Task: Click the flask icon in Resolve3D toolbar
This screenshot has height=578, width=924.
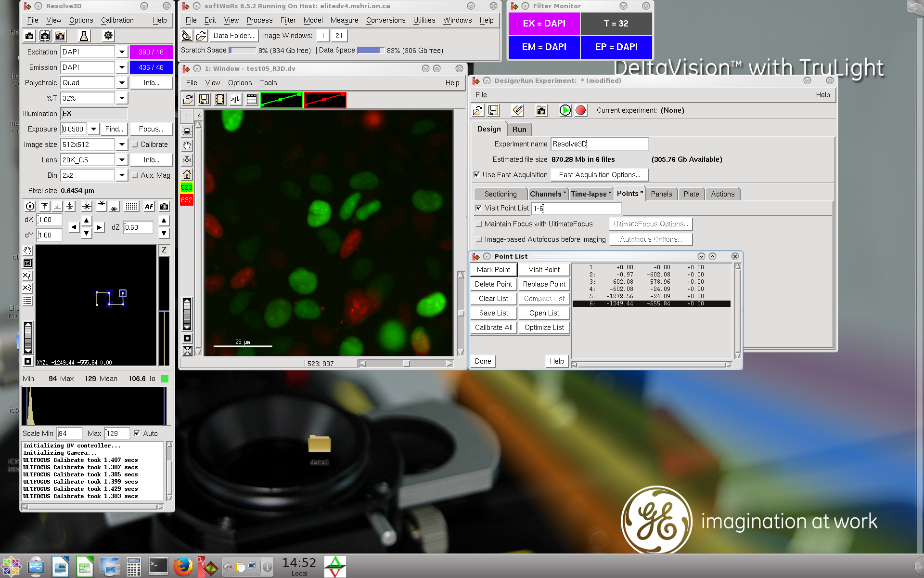Action: (x=84, y=36)
